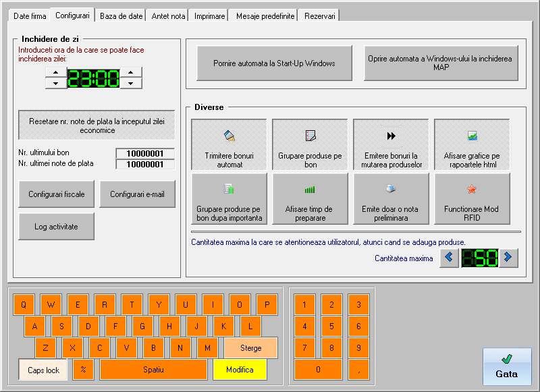This screenshot has height=392, width=540.
Task: Tap the comma key on numeric keypad
Action: click(358, 370)
